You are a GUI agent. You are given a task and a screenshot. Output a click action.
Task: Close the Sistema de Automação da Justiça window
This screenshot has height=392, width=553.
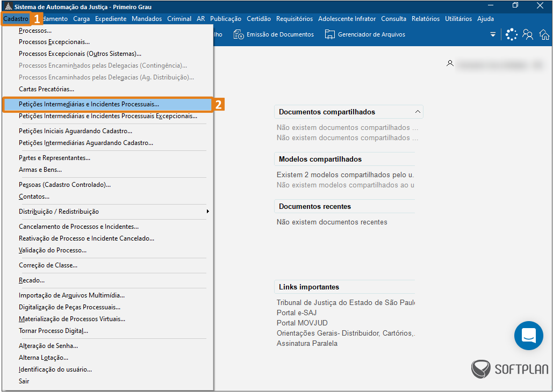tap(540, 5)
